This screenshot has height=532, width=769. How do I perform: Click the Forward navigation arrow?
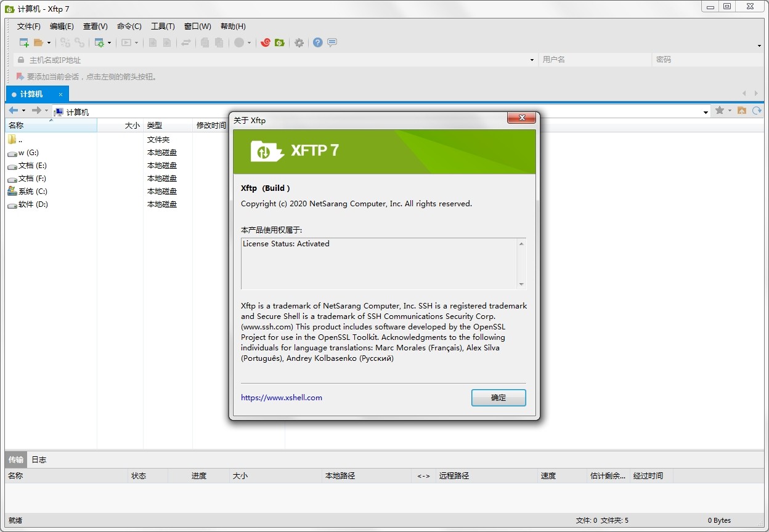[36, 111]
